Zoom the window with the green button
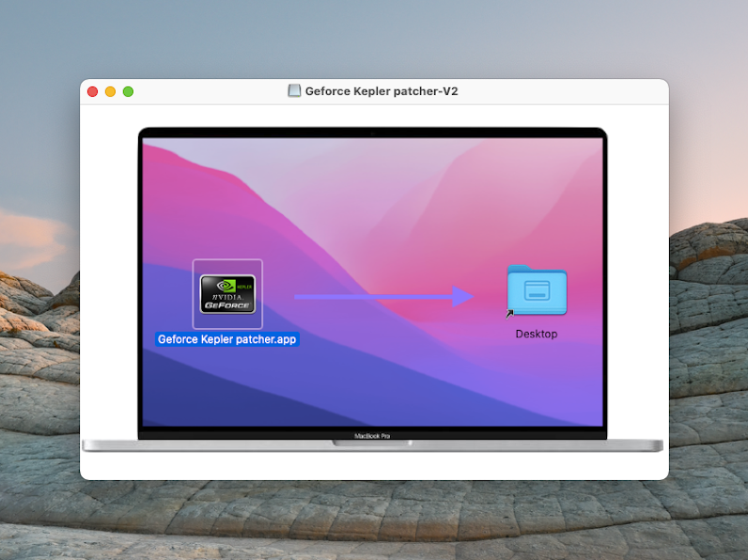The width and height of the screenshot is (748, 560). 129,91
